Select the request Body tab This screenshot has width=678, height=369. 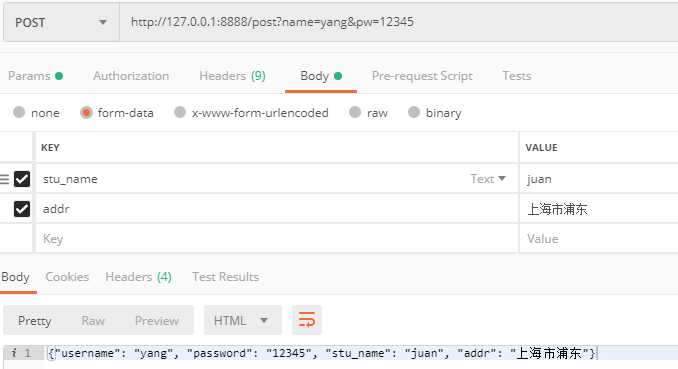[x=321, y=76]
